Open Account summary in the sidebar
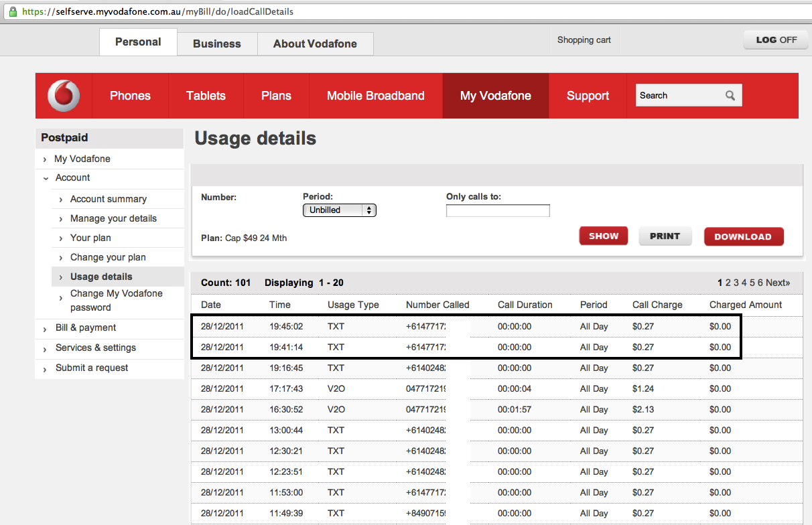The height and width of the screenshot is (525, 812). coord(109,200)
